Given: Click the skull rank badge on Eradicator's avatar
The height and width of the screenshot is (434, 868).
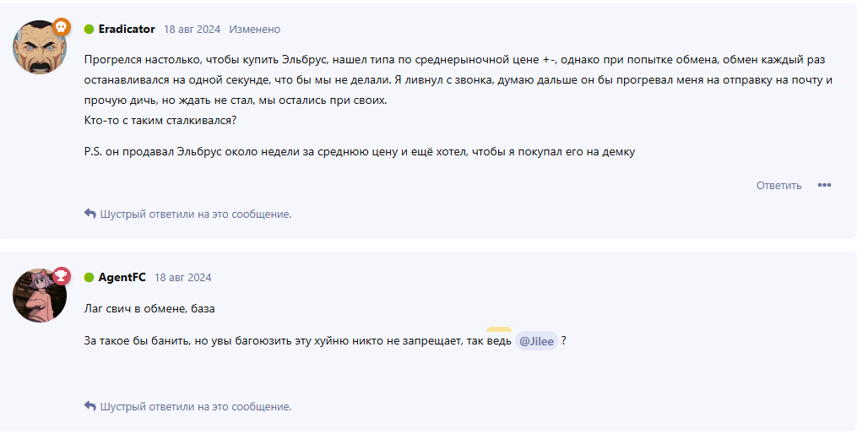Looking at the screenshot, I should click(61, 28).
